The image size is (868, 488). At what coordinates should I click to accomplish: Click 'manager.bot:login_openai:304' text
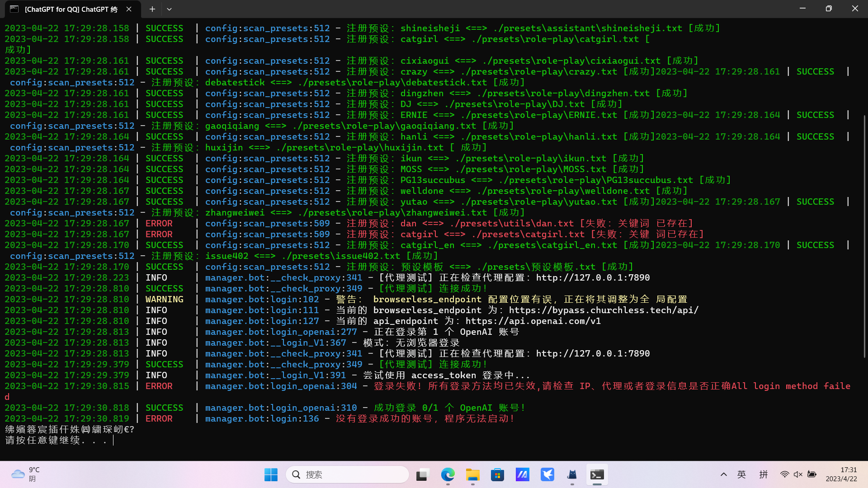point(281,386)
